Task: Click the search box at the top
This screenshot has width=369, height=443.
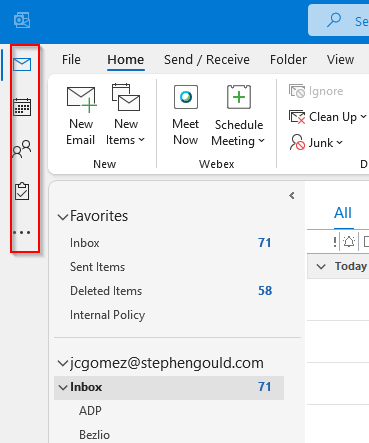Action: (338, 20)
